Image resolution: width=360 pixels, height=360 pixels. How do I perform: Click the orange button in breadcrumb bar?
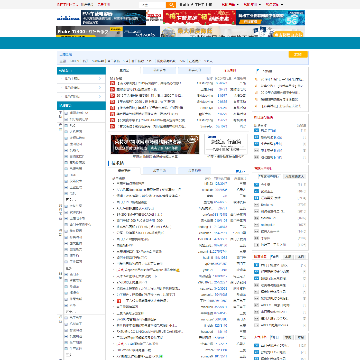(298, 55)
